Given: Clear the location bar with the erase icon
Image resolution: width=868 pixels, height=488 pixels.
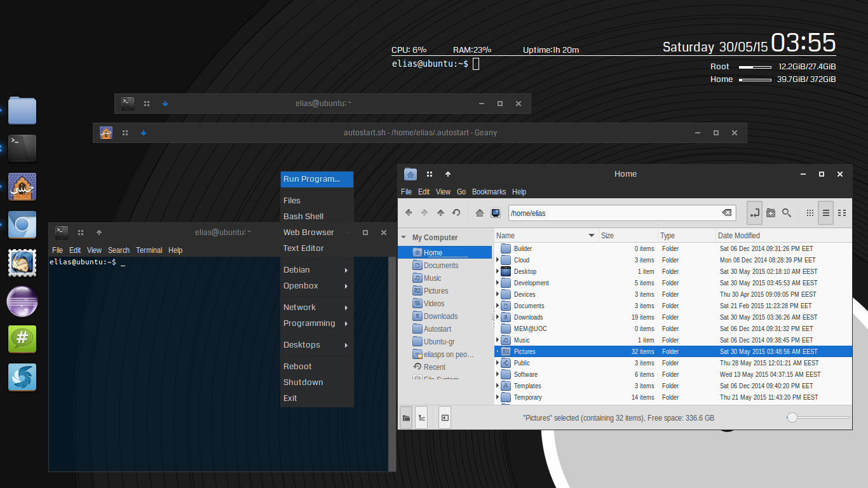Looking at the screenshot, I should 726,213.
